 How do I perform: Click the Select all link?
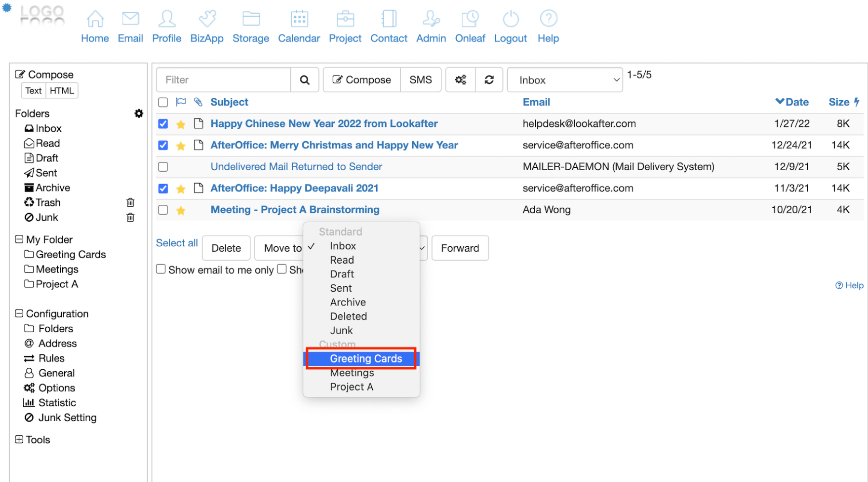coord(176,243)
